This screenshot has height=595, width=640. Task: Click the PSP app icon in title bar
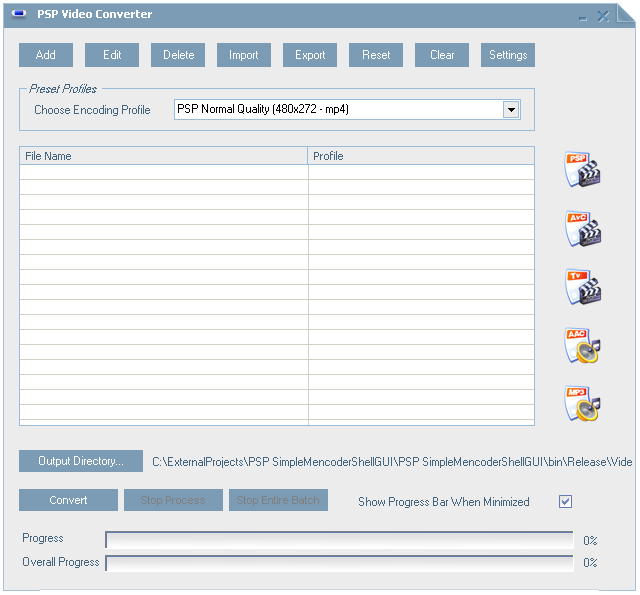[19, 14]
